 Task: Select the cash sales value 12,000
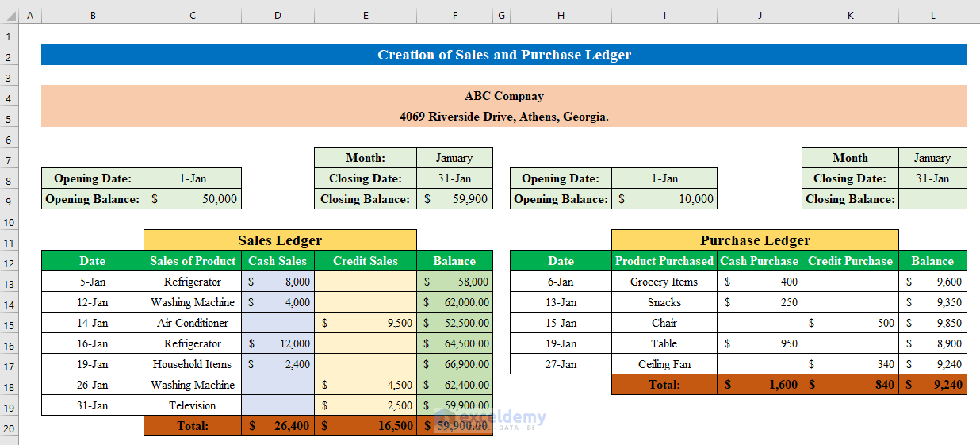click(278, 343)
